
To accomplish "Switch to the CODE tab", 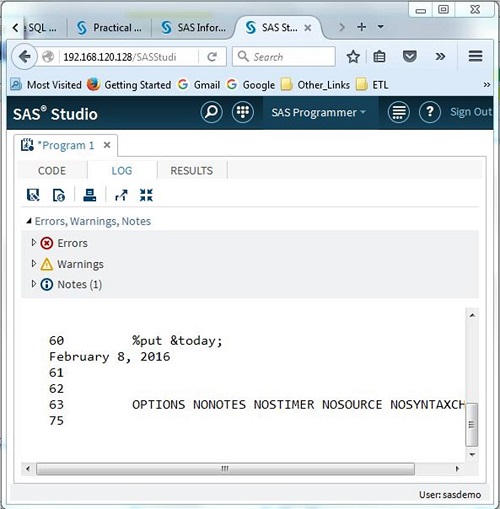I will click(52, 171).
